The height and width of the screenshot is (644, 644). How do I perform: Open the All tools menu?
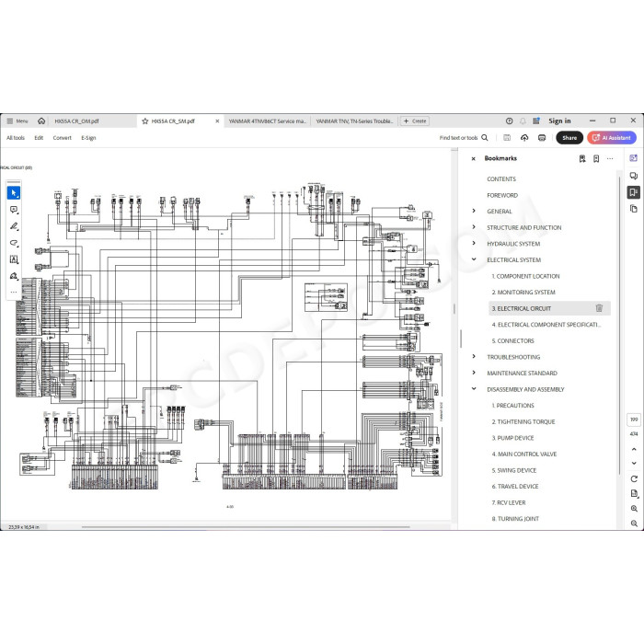(16, 138)
